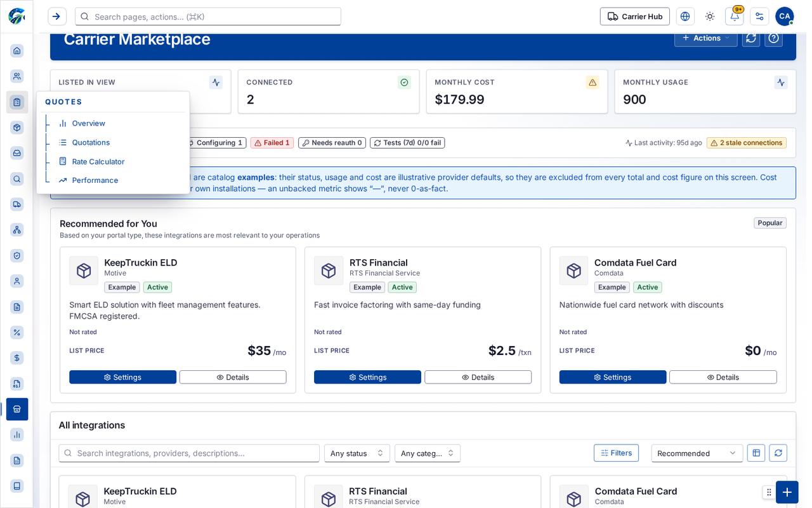Click the 2 stale connections badge

click(x=747, y=143)
